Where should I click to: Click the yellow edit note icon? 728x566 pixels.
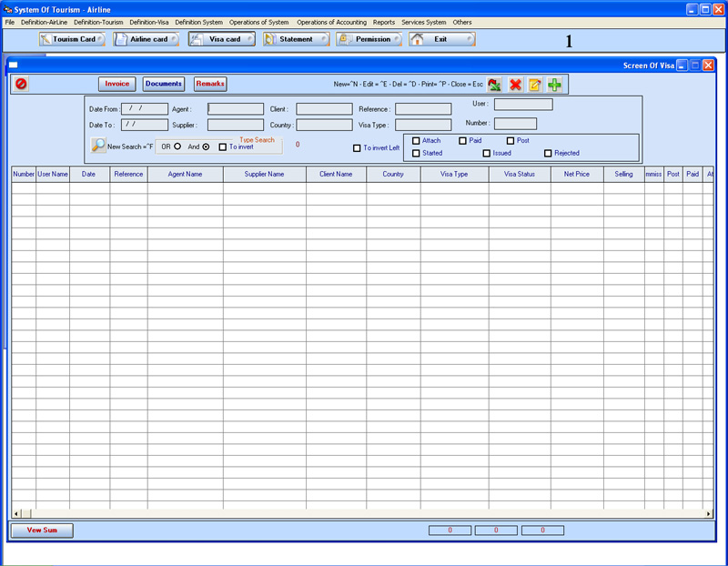click(535, 85)
